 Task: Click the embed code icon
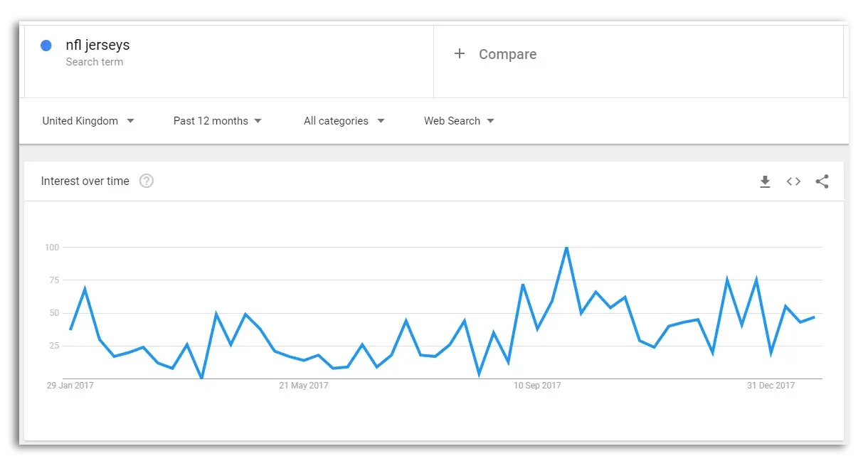(x=793, y=181)
